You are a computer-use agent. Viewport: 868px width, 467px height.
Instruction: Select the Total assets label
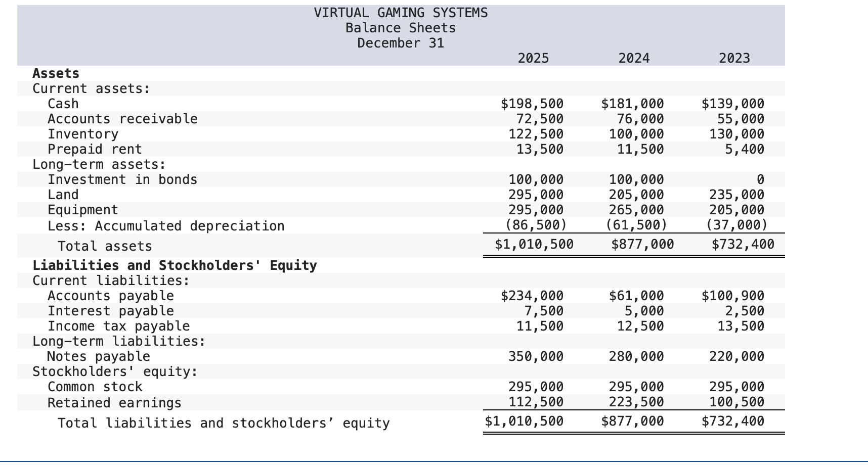105,246
